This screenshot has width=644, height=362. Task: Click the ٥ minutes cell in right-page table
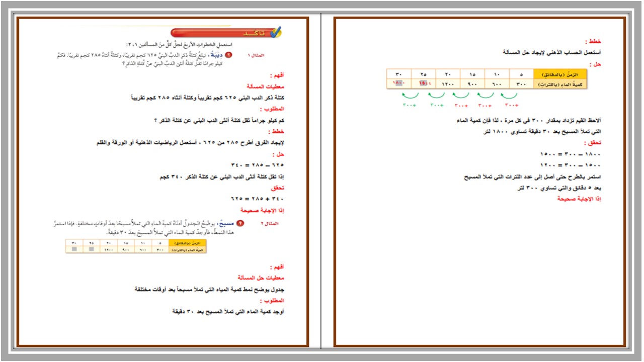coord(522,74)
